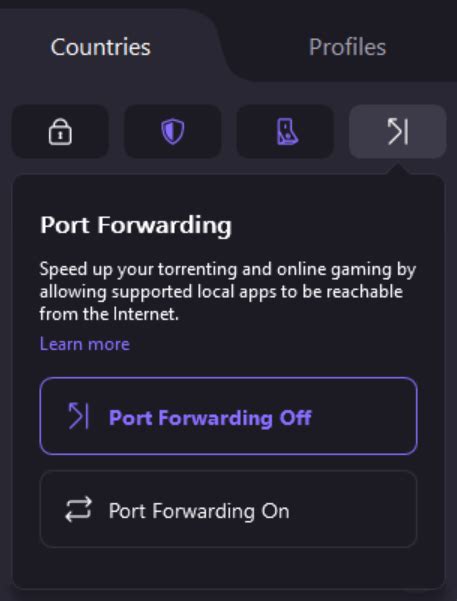457x601 pixels.
Task: Click the two-arrows icon beside Port Forwarding On
Action: coord(78,509)
